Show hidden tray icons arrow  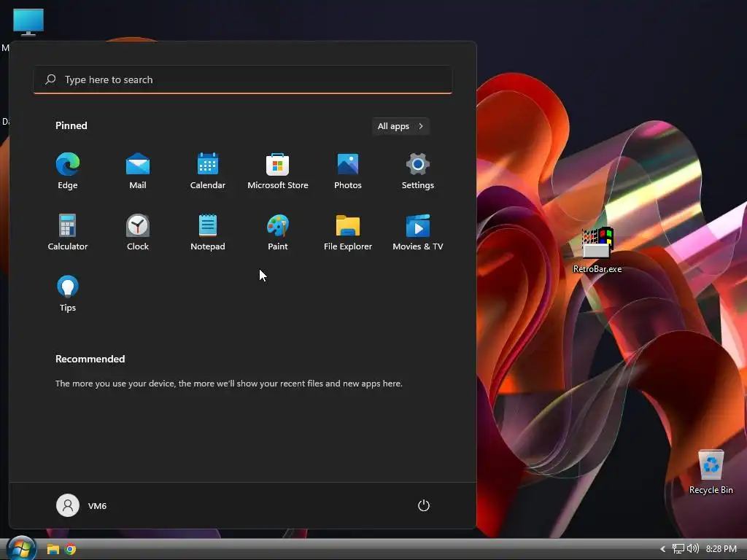click(x=662, y=549)
